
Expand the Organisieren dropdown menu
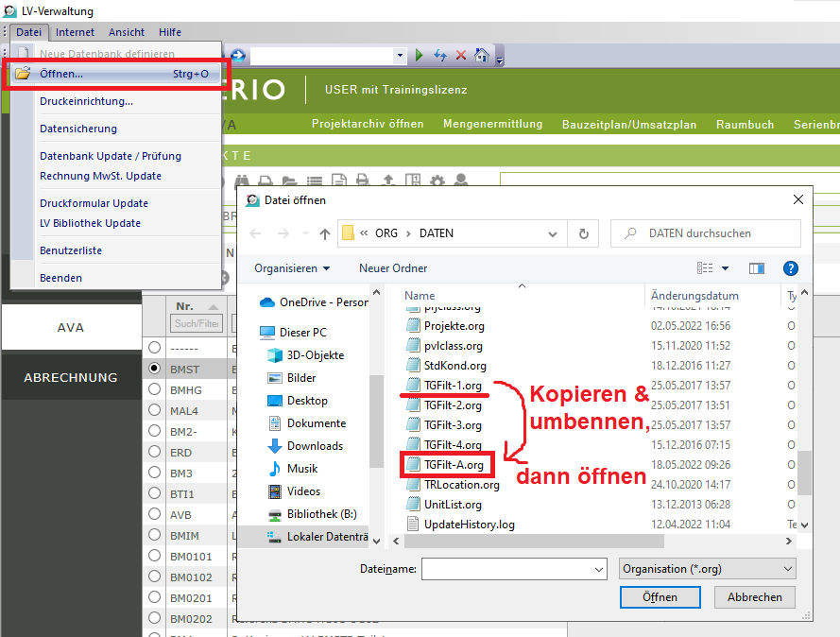(x=293, y=268)
